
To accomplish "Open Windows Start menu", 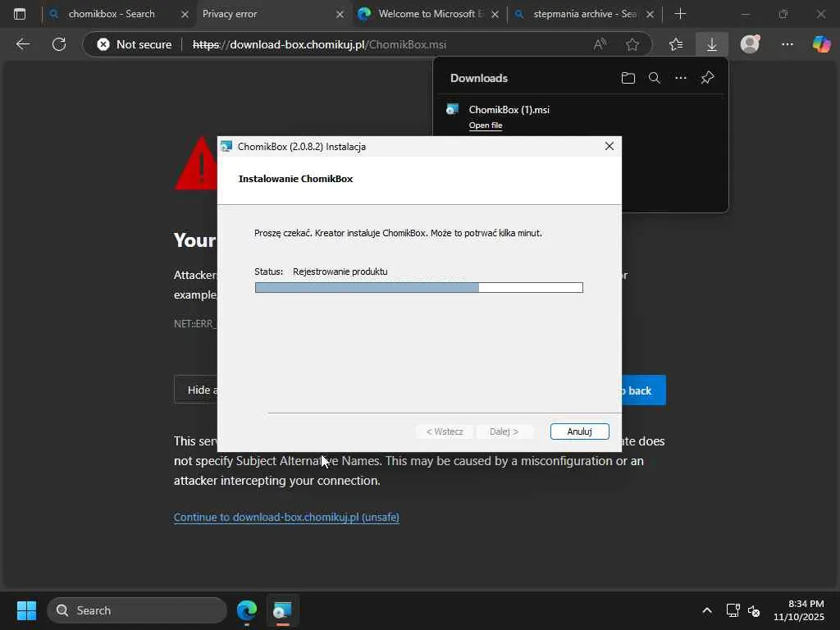I will pyautogui.click(x=26, y=610).
